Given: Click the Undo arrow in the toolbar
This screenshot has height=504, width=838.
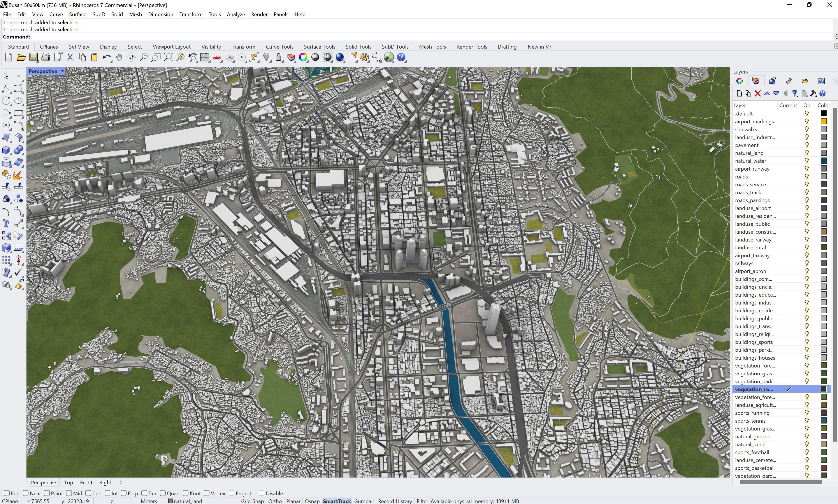Looking at the screenshot, I should 106,57.
